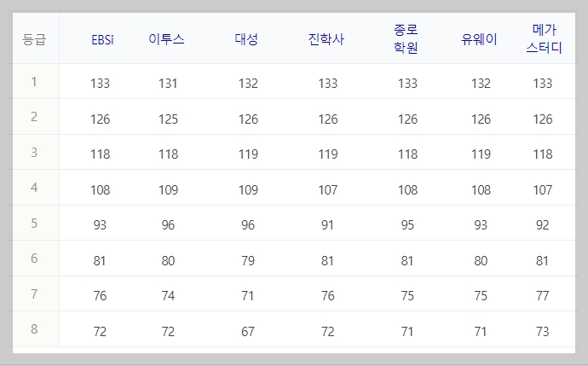Click 76 in the 진학사 column

[328, 296]
